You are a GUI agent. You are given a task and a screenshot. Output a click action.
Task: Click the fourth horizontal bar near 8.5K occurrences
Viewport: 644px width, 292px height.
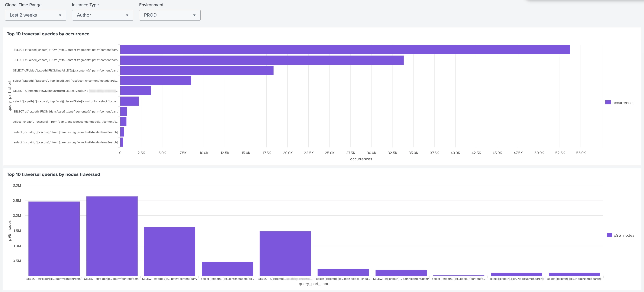click(x=156, y=80)
